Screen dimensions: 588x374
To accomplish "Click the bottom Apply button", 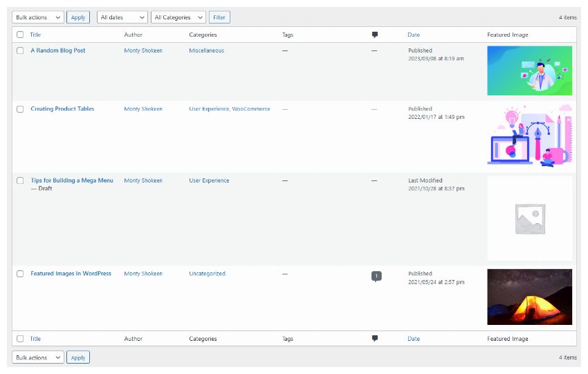I will click(x=78, y=357).
